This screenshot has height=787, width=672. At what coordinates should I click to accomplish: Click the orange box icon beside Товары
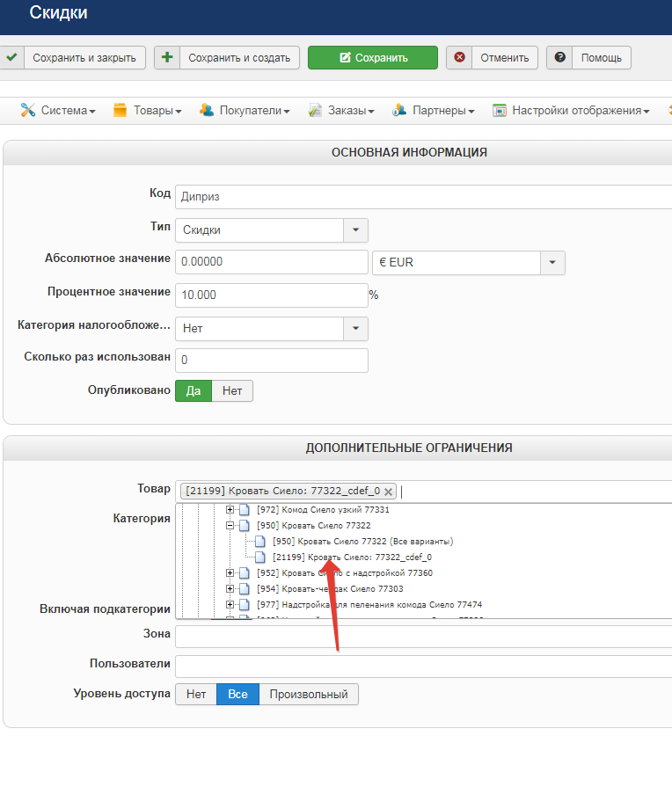point(120,110)
